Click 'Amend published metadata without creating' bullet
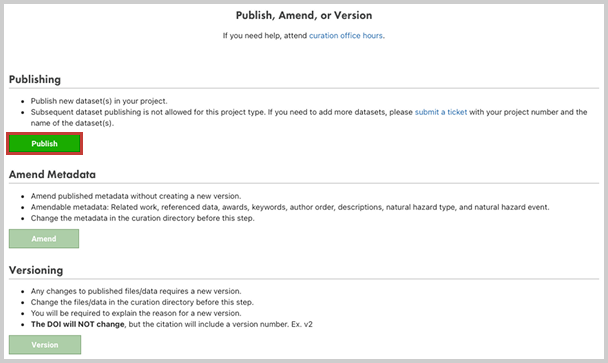The height and width of the screenshot is (363, 608). 136,196
